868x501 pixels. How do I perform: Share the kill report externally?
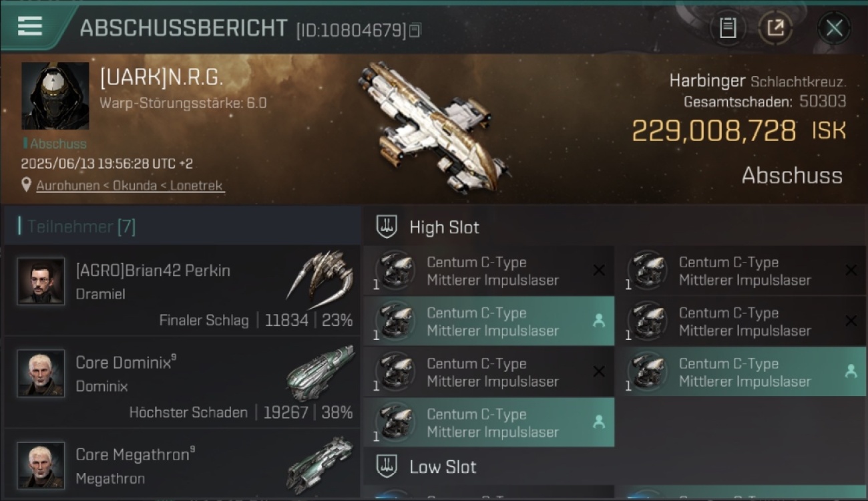pos(775,28)
